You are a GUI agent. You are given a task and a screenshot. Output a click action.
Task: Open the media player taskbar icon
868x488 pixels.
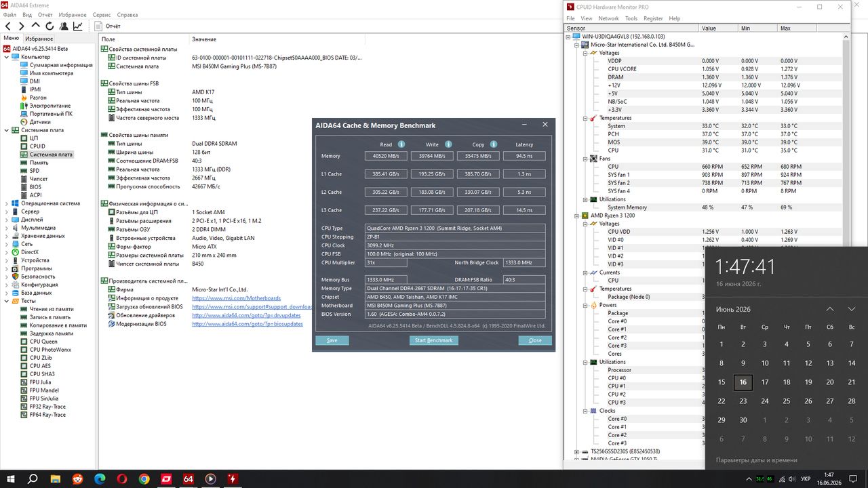pyautogui.click(x=211, y=479)
